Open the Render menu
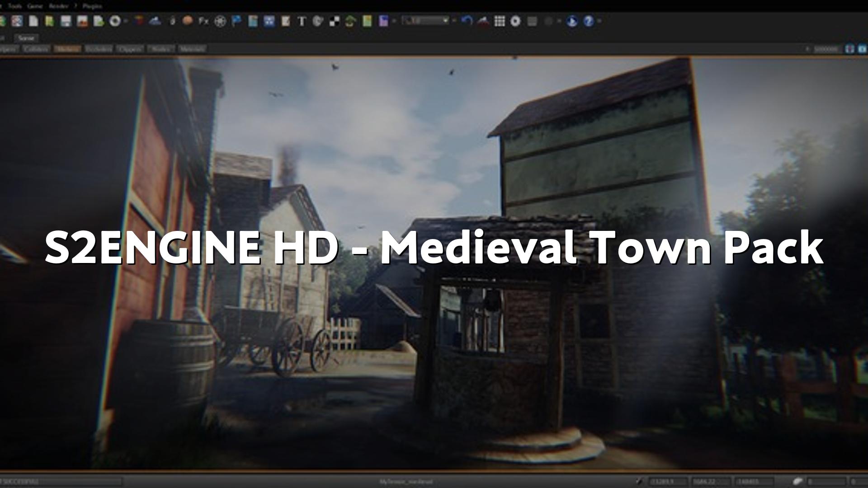 pos(58,6)
